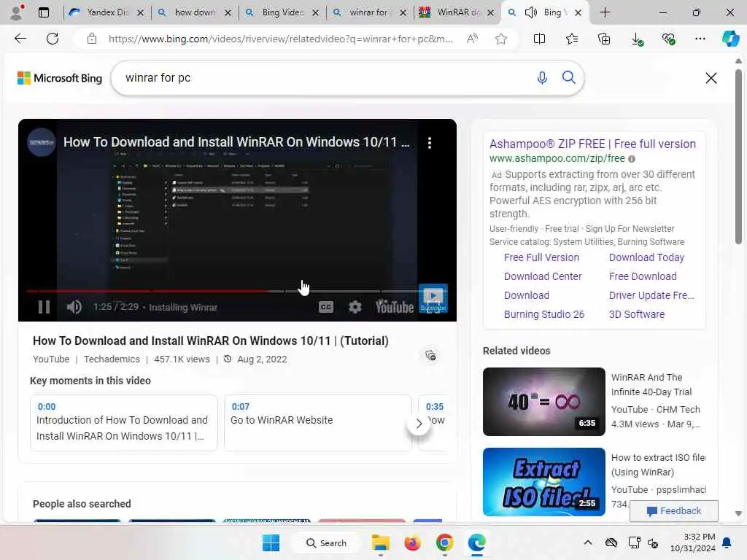
Task: Pause the WinRAR tutorial video
Action: pos(44,307)
